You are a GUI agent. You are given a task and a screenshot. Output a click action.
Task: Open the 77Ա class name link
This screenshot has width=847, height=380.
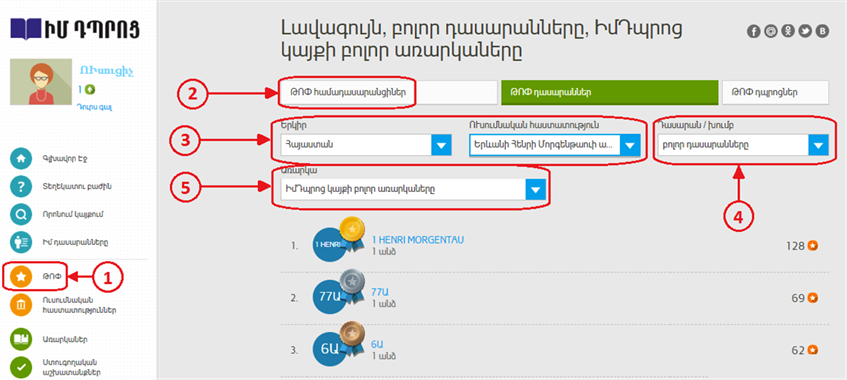pos(380,292)
